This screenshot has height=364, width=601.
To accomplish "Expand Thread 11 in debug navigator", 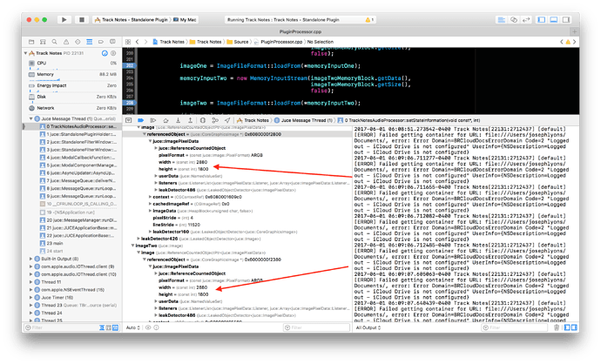I will [x=31, y=282].
